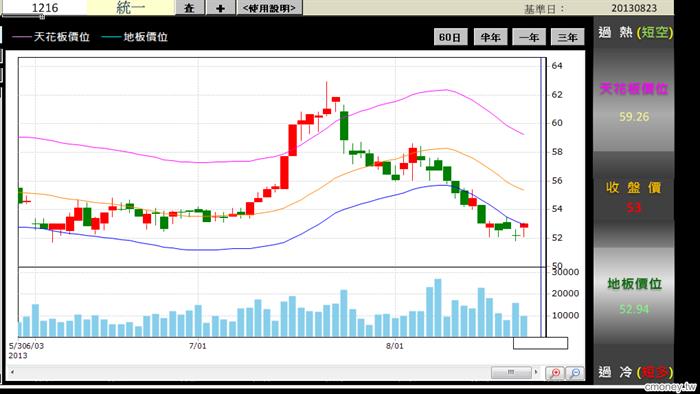Select the 半年 time range
The width and height of the screenshot is (700, 394).
[x=490, y=37]
